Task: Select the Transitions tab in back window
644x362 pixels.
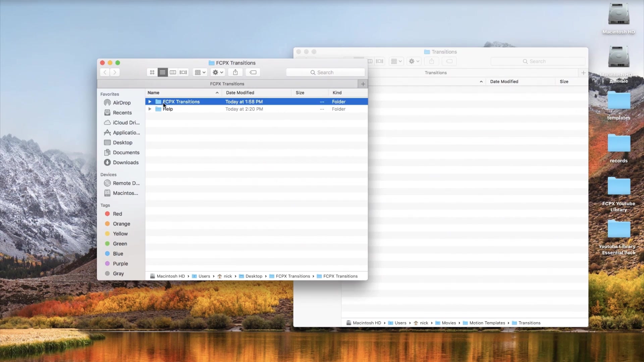Action: point(436,73)
